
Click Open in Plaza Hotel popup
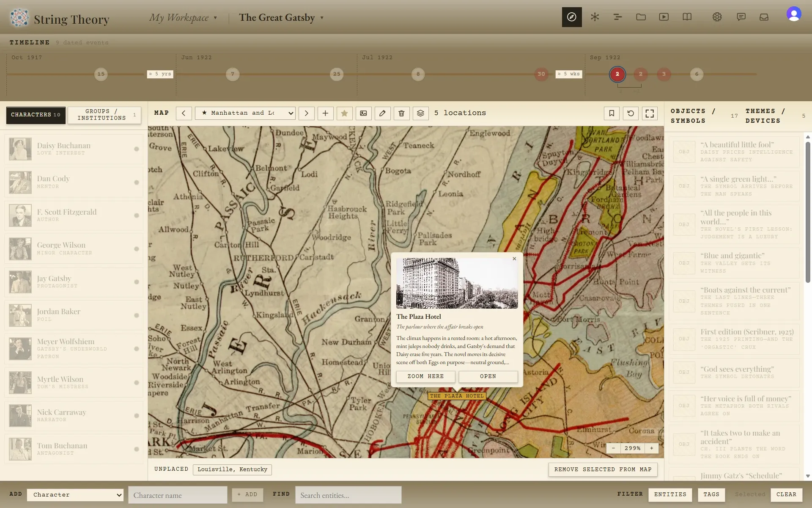488,376
